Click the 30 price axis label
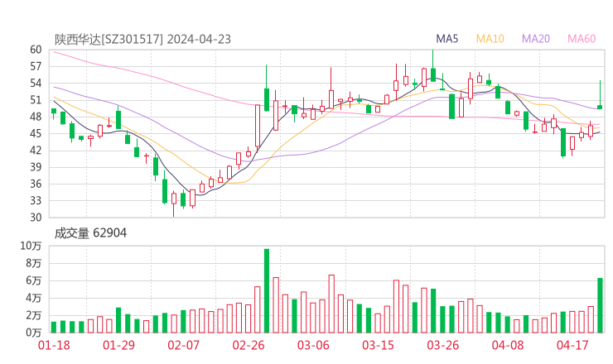This screenshot has height=364, width=613. tap(36, 218)
